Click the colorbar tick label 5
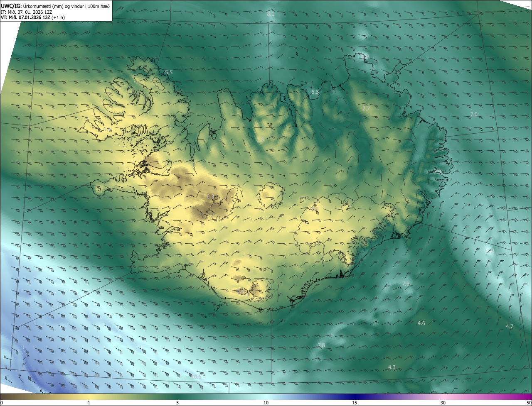This screenshot has width=532, height=406. point(177,403)
